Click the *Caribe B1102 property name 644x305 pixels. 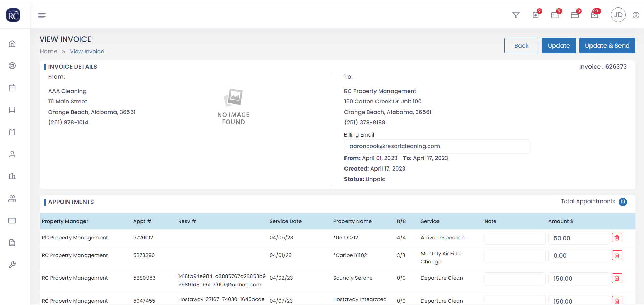(350, 255)
